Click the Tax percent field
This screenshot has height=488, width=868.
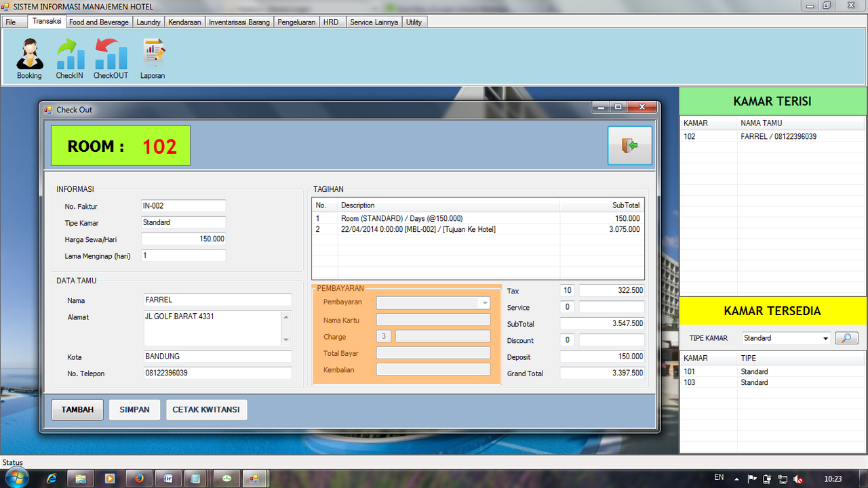click(x=567, y=291)
